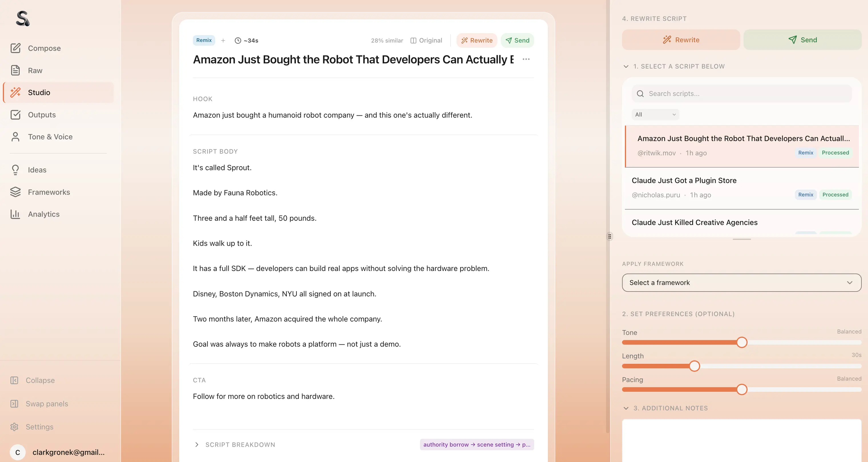Click the magnifier icon in script search
The image size is (868, 462).
point(640,93)
